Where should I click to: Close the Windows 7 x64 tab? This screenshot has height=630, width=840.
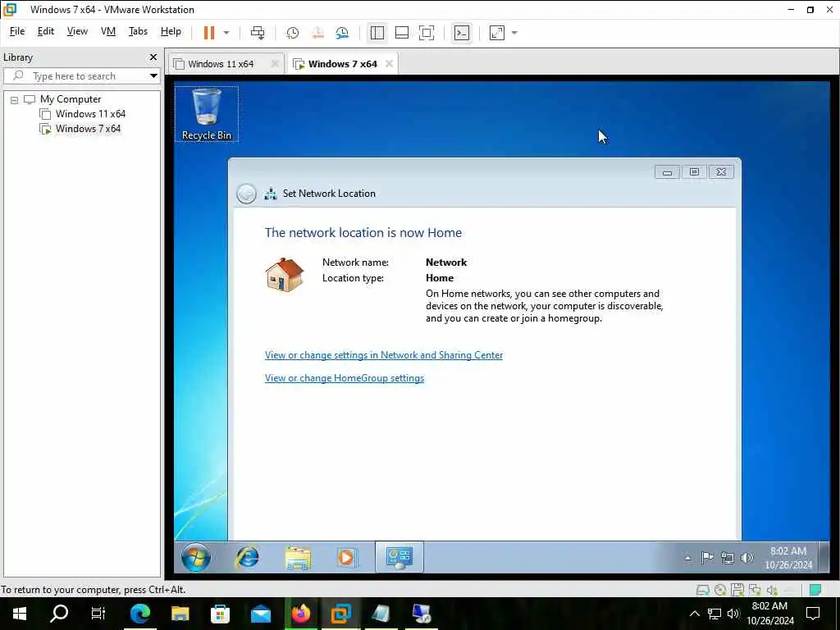coord(390,64)
